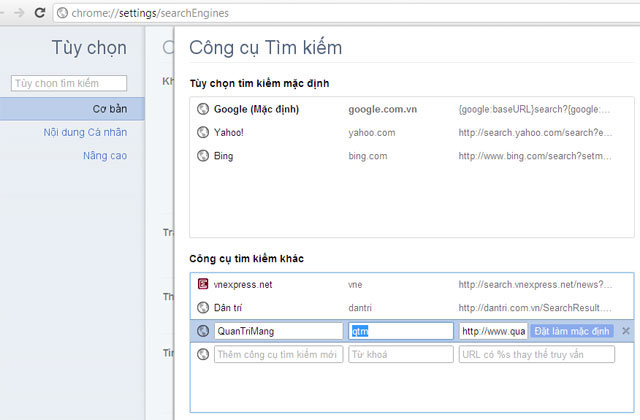Click the dantri.com.vn/SearchResult URL text

[x=535, y=308]
